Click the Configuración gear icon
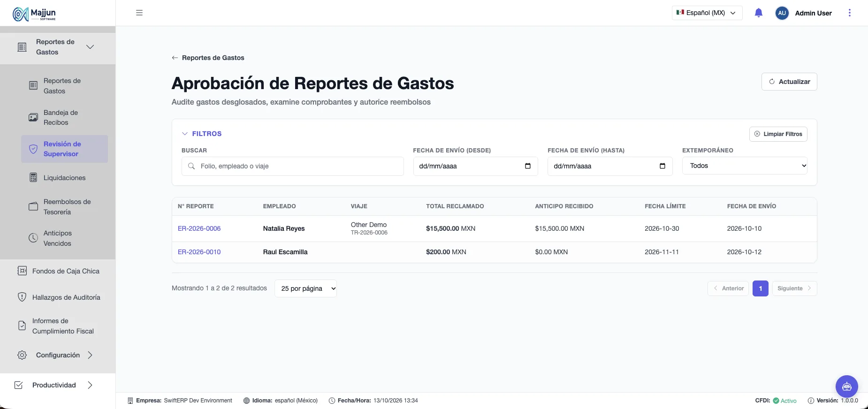This screenshot has height=409, width=868. pos(22,355)
